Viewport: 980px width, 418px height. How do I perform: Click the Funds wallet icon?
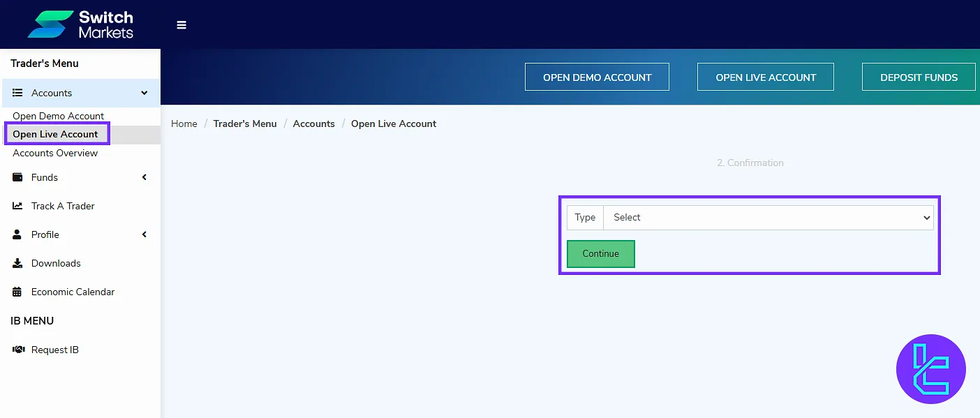coord(17,177)
